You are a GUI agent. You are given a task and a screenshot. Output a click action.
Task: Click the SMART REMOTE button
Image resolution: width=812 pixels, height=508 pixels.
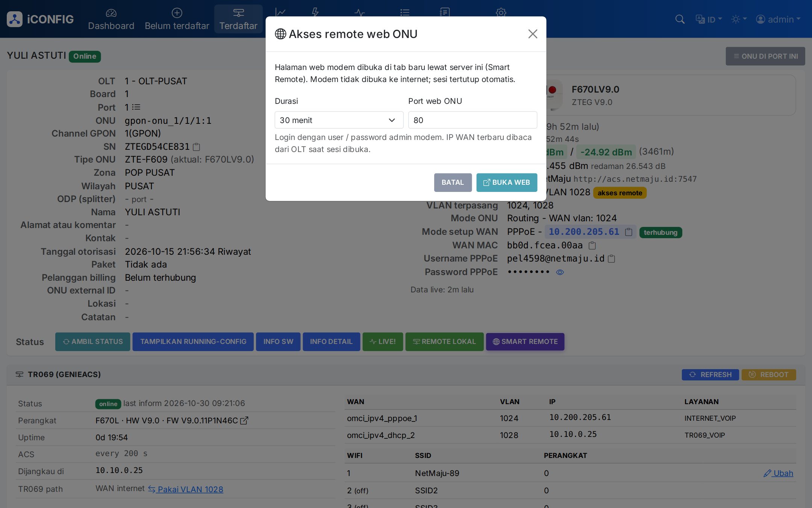pos(525,342)
